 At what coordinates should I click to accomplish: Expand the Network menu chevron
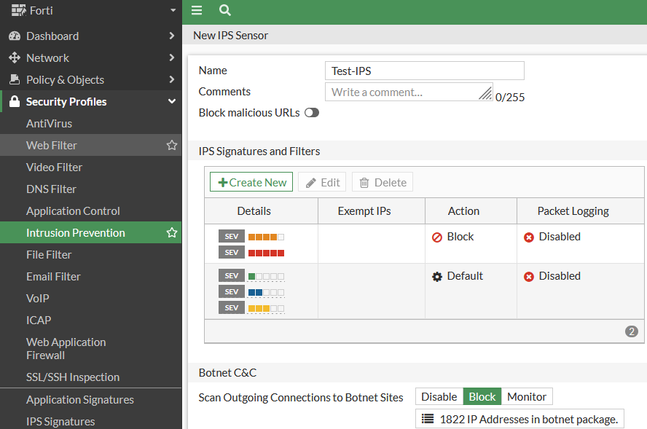point(172,58)
